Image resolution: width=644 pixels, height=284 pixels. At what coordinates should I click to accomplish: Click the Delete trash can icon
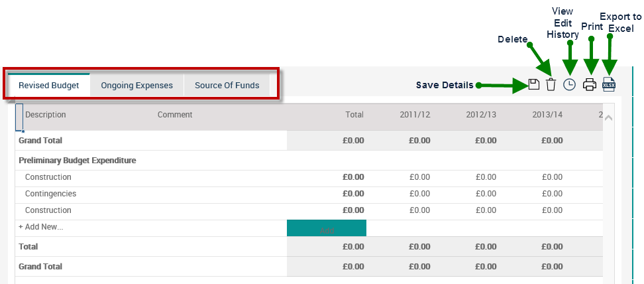coord(551,84)
